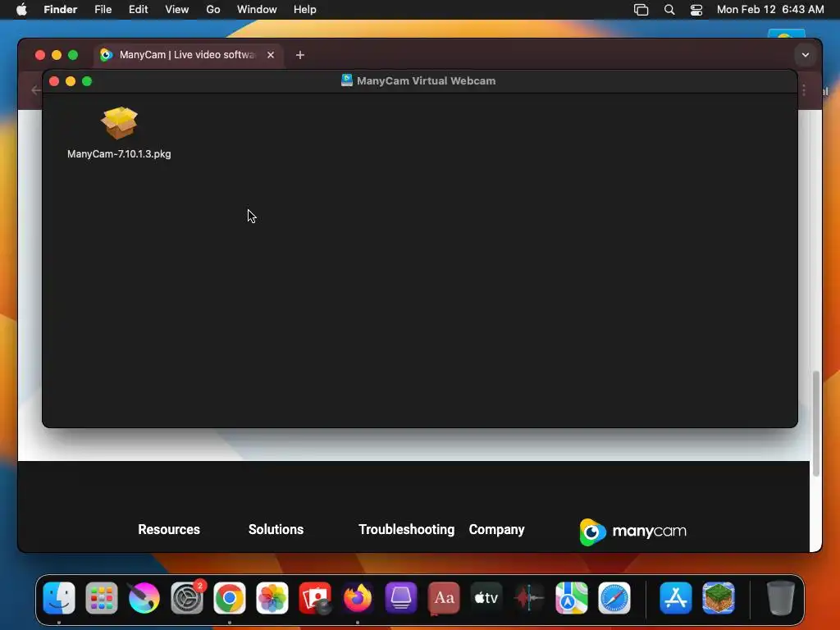
Task: Open Control Center
Action: click(696, 9)
